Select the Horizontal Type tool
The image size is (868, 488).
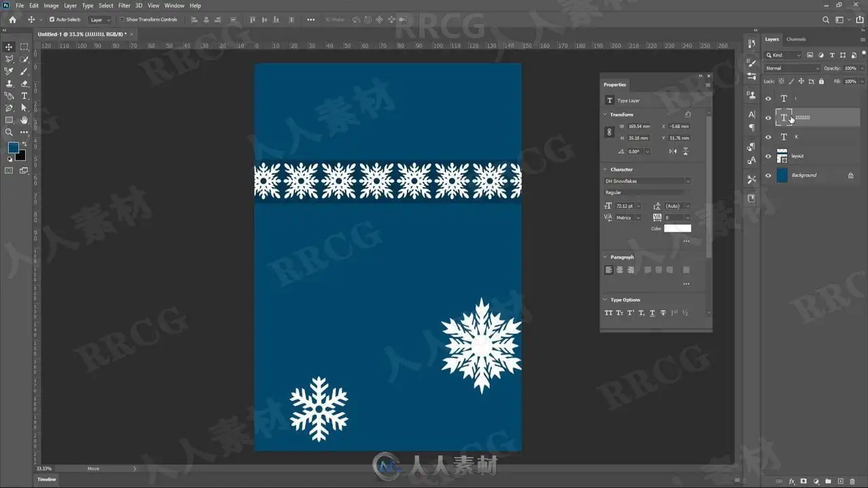point(24,96)
